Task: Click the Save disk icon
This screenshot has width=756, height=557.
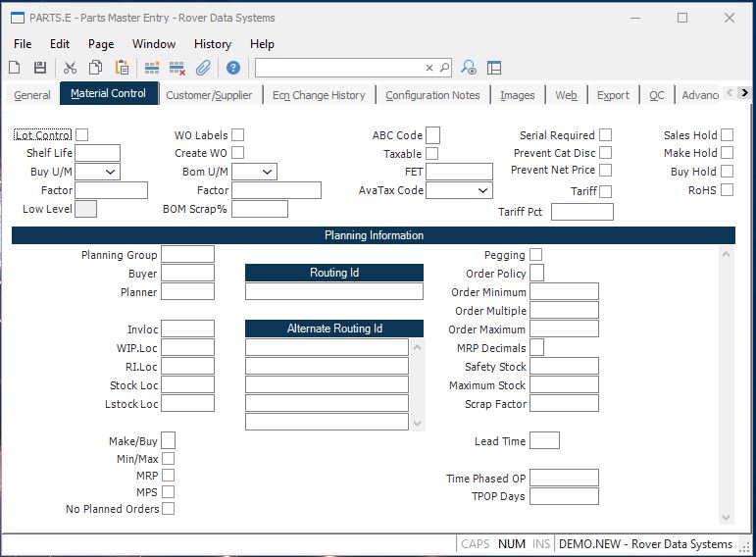Action: tap(40, 68)
